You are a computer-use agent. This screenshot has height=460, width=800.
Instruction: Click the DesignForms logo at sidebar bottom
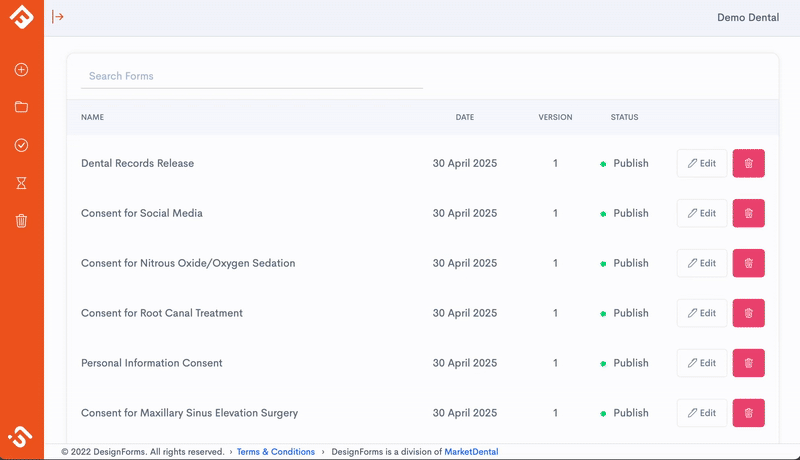click(20, 437)
